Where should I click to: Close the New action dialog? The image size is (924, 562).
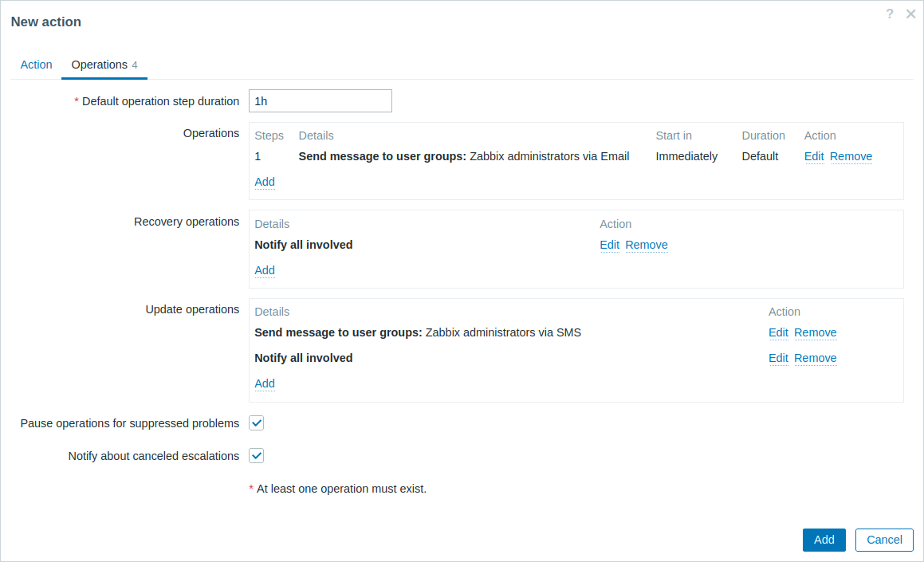pos(910,14)
